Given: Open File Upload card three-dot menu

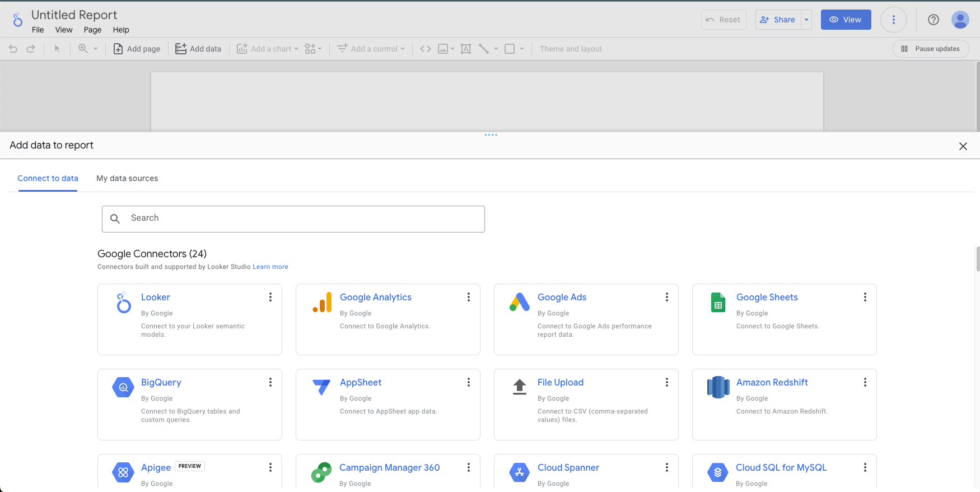Looking at the screenshot, I should point(667,382).
